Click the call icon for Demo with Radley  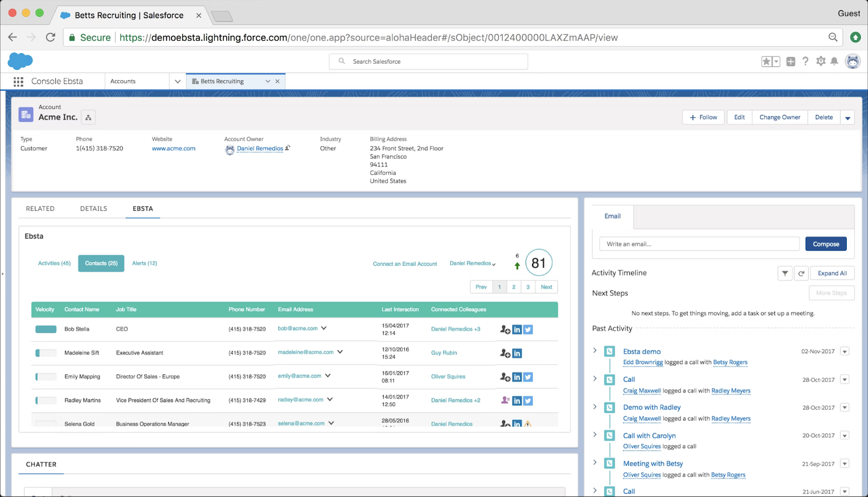point(610,407)
